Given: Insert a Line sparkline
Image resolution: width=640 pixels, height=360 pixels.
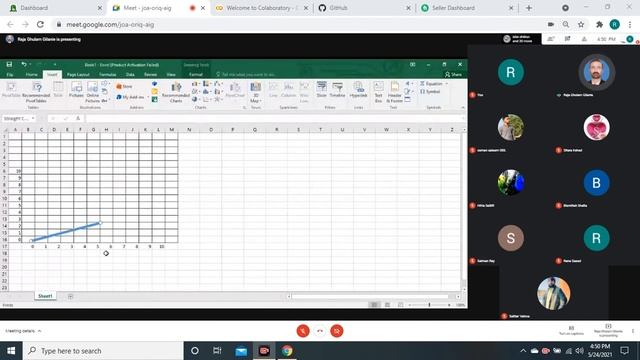Looking at the screenshot, I should tap(273, 90).
